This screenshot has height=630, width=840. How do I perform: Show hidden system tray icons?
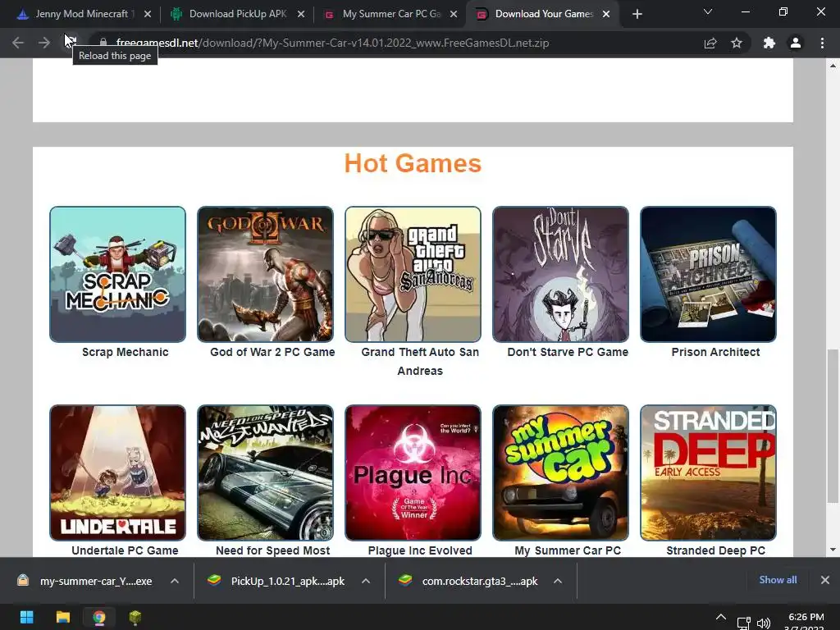coord(721,618)
